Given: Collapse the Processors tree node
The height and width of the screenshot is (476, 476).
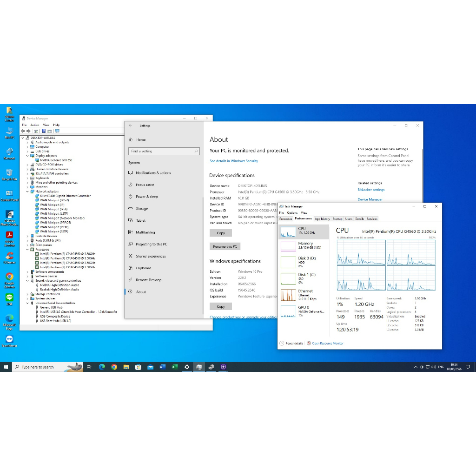Looking at the screenshot, I should [x=27, y=250].
